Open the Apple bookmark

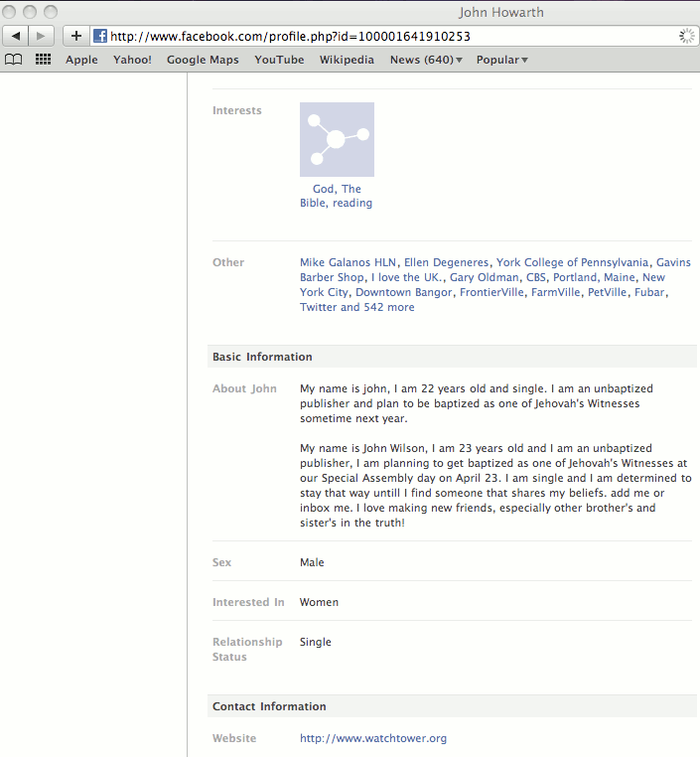point(81,60)
